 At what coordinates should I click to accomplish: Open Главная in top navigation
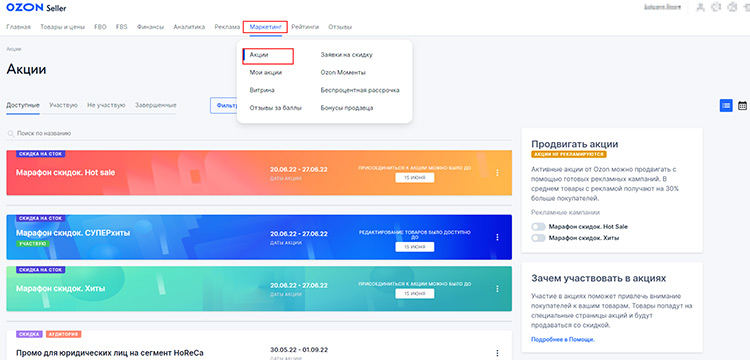[x=19, y=27]
